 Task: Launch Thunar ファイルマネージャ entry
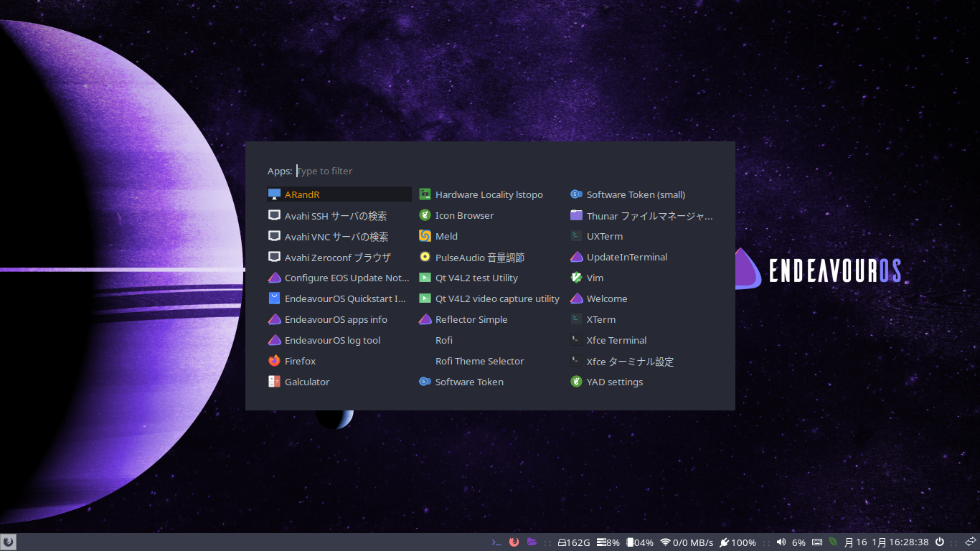coord(641,215)
